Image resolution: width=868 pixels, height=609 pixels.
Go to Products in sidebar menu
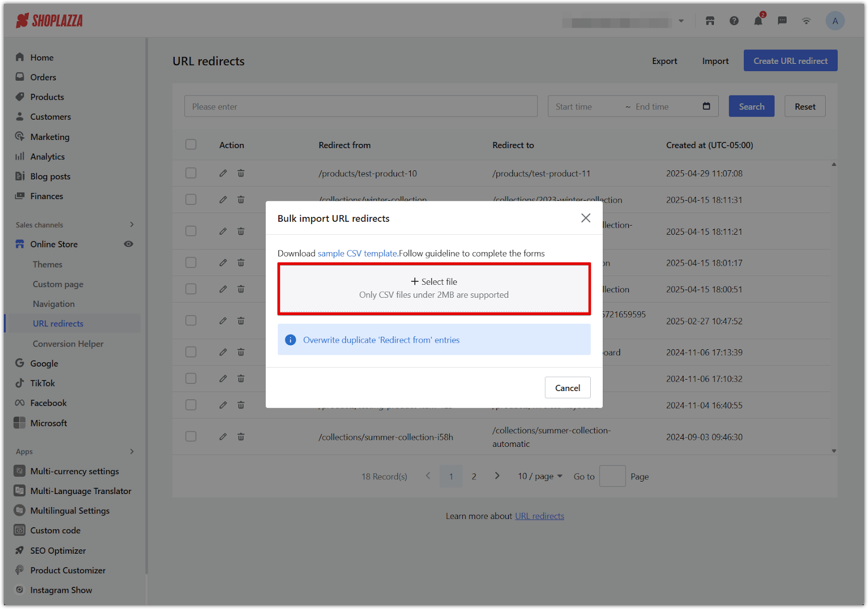tap(47, 97)
